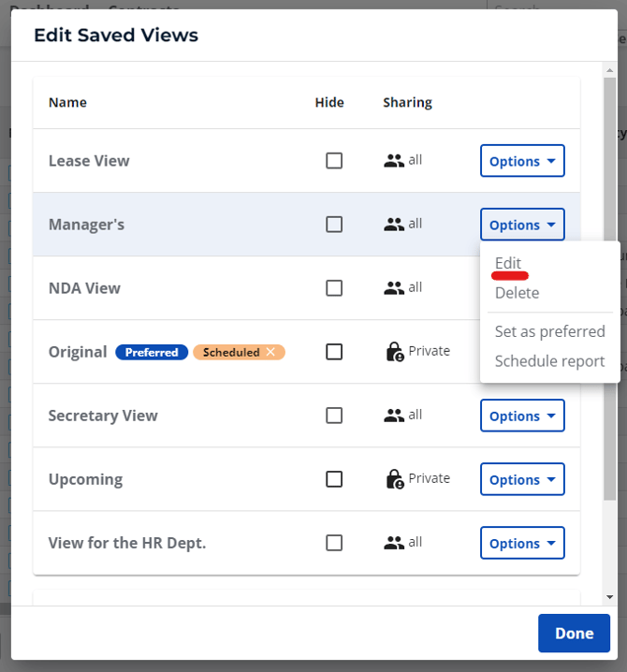627x672 pixels.
Task: Select Schedule report in the menu
Action: tap(549, 361)
